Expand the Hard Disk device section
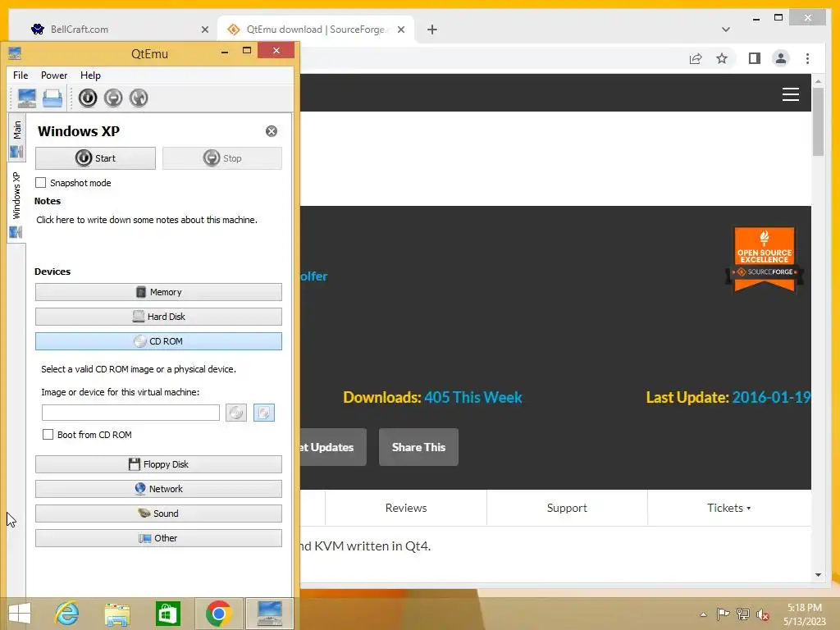 coord(158,317)
